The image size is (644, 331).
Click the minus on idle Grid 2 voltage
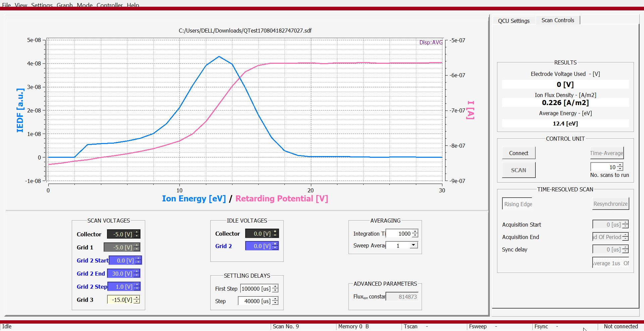(x=275, y=248)
